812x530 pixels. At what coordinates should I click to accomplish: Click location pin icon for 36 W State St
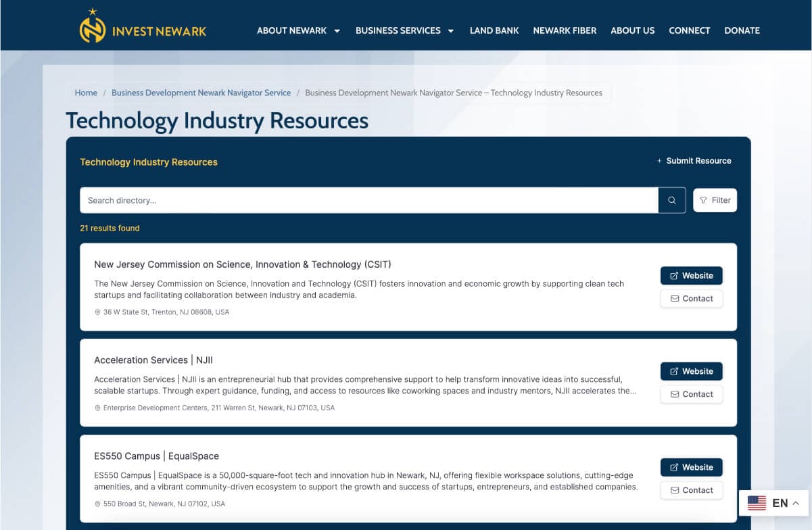tap(97, 312)
